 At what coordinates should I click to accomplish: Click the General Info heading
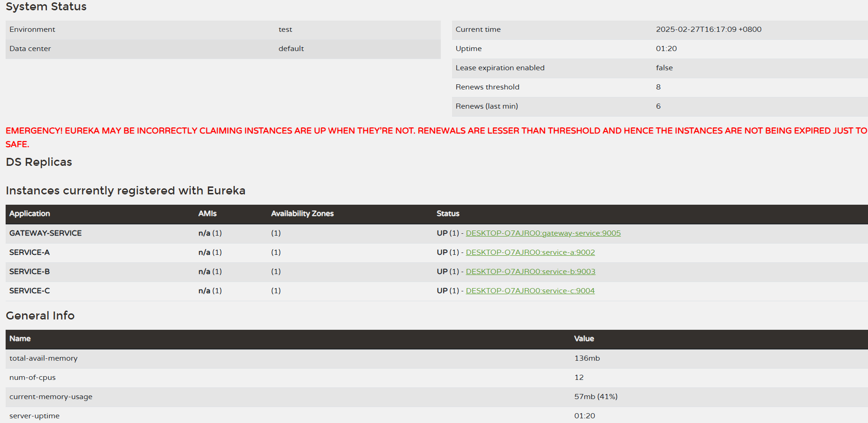click(40, 316)
